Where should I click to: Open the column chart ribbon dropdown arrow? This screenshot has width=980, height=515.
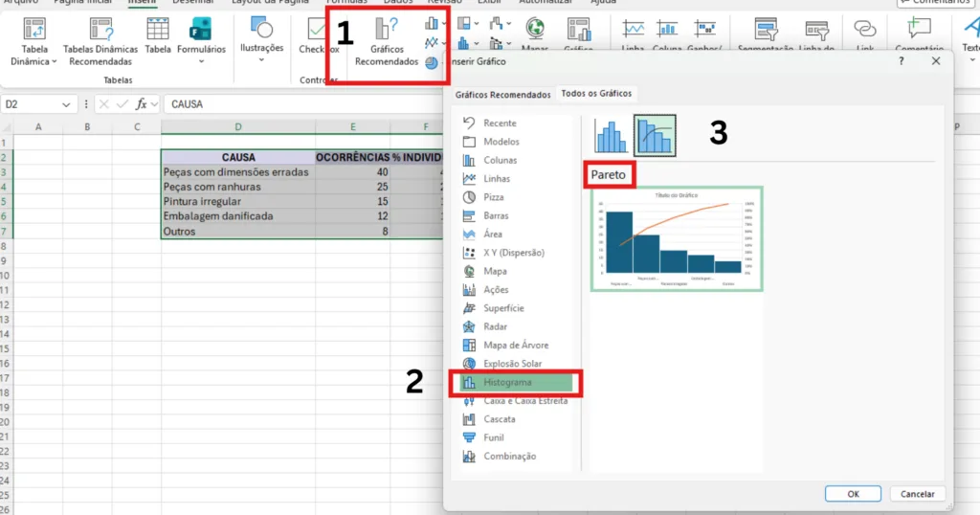click(444, 24)
